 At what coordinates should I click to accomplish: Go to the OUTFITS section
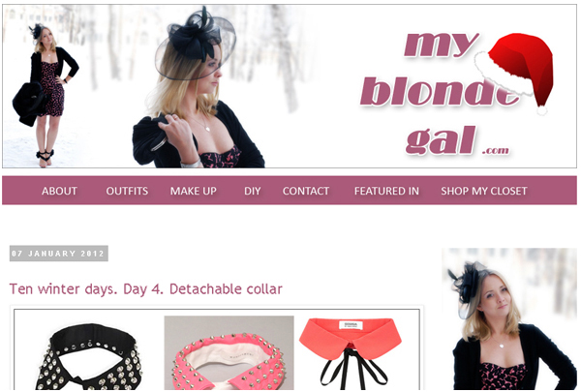point(127,191)
